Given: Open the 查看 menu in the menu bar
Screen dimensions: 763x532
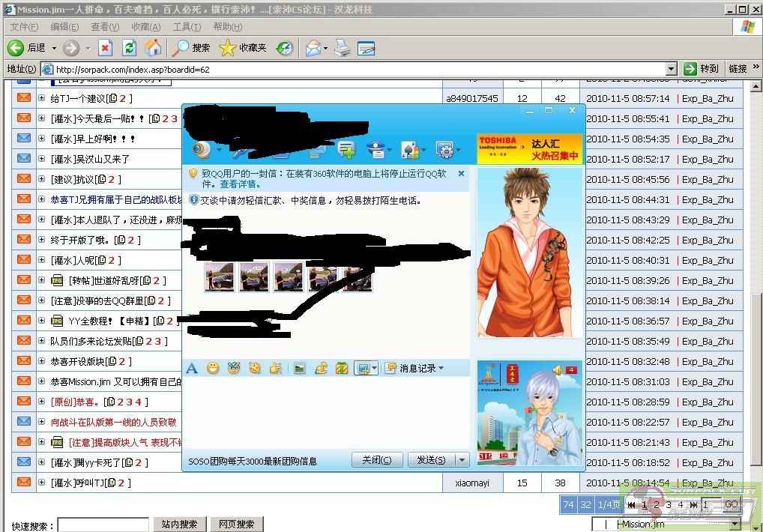Looking at the screenshot, I should coord(104,27).
